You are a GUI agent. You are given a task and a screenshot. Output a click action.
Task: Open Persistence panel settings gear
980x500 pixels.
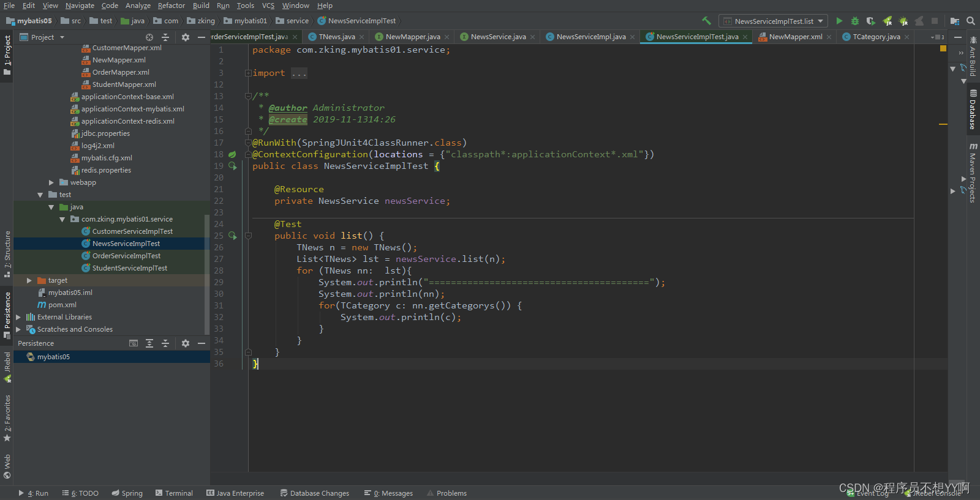186,343
